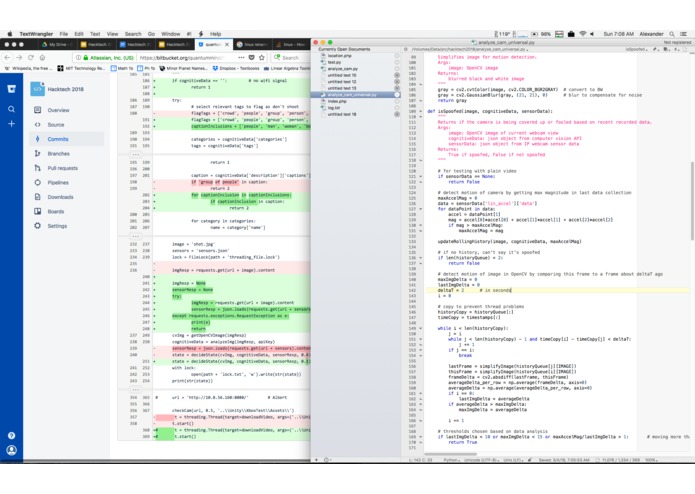695x494 pixels.
Task: Bookmark this page with the star icon
Action: coord(262,57)
